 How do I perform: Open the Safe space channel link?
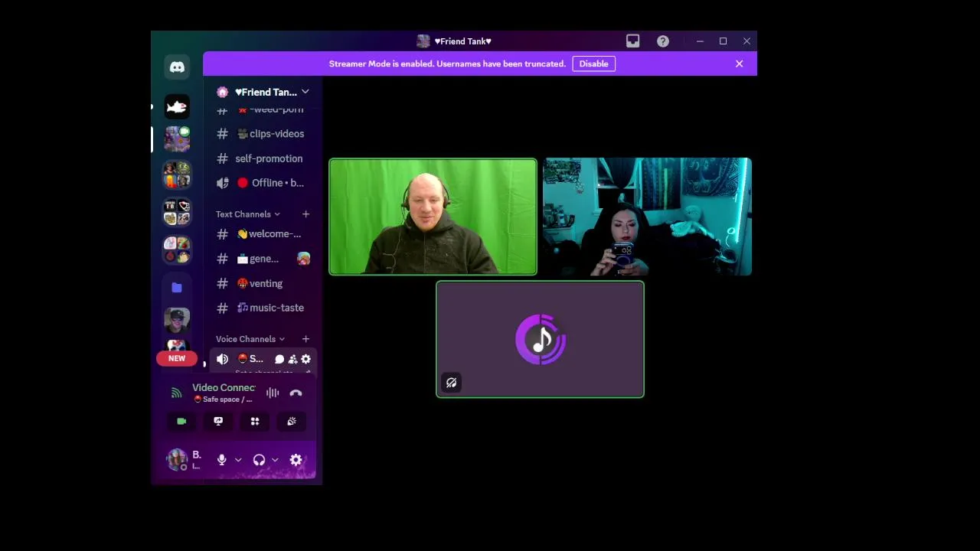pos(223,399)
